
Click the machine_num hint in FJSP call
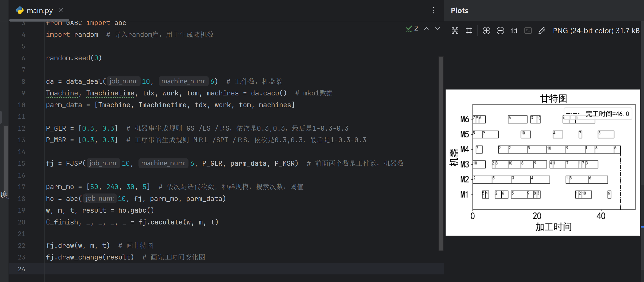click(163, 163)
